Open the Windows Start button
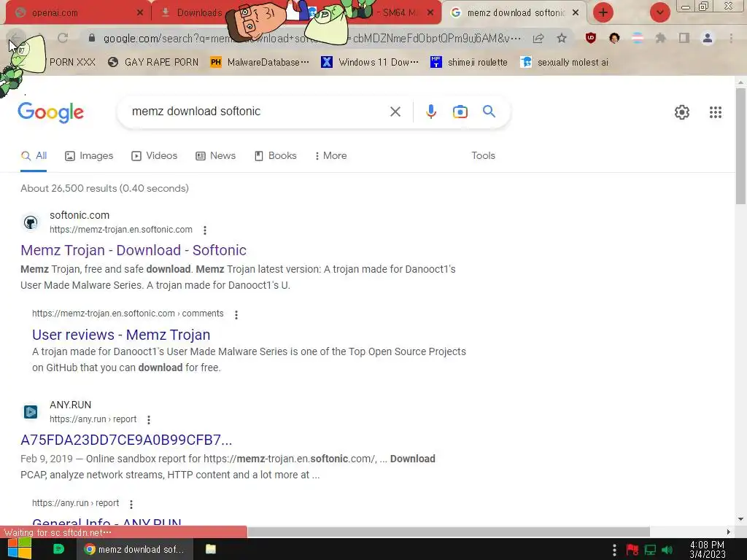The image size is (747, 560). click(x=20, y=549)
